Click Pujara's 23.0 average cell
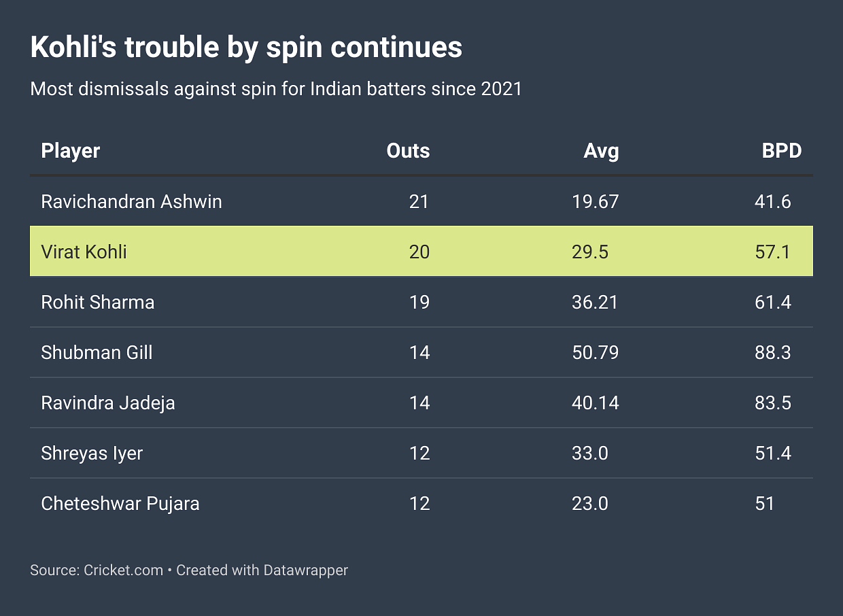The width and height of the screenshot is (843, 616). point(590,503)
